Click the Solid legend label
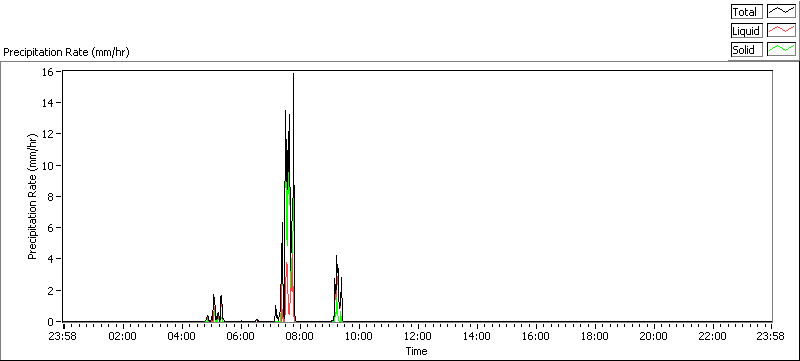The width and height of the screenshot is (800, 361). coord(746,49)
